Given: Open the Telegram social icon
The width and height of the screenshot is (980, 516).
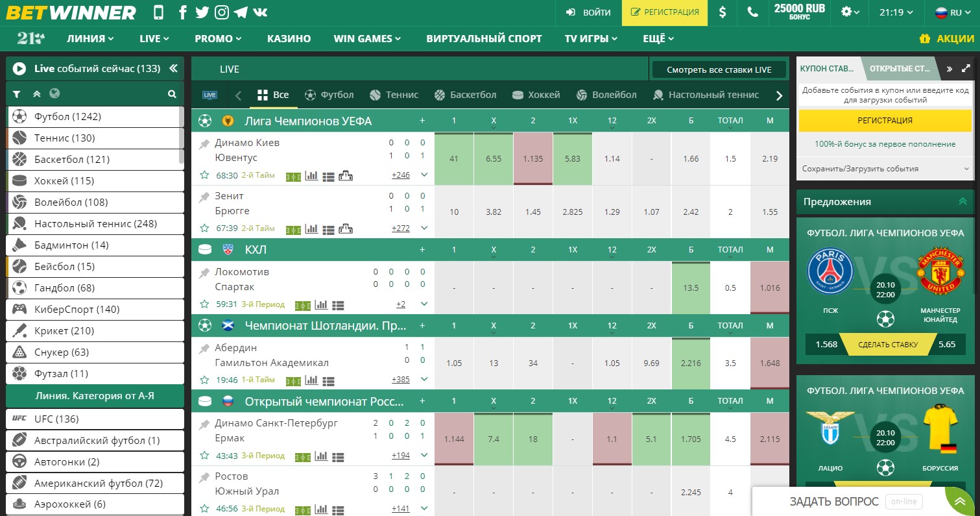Looking at the screenshot, I should [241, 12].
